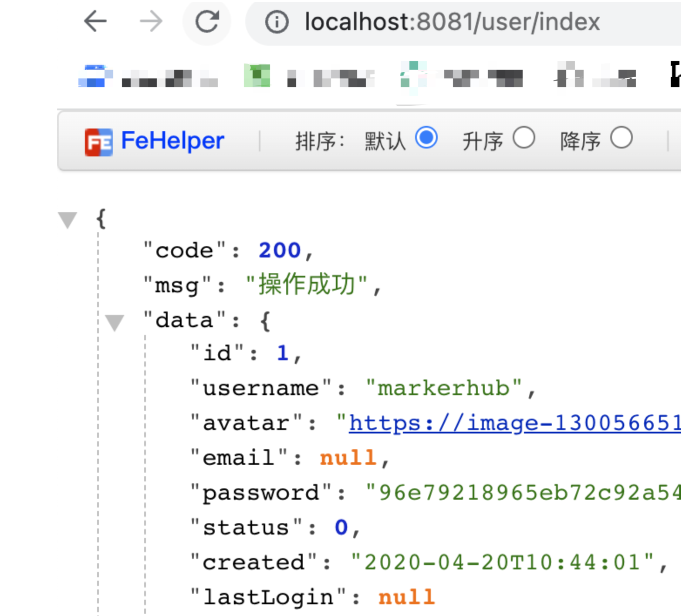Focus the localhost:8081/user/index address bar
This screenshot has width=696, height=616.
point(452,22)
